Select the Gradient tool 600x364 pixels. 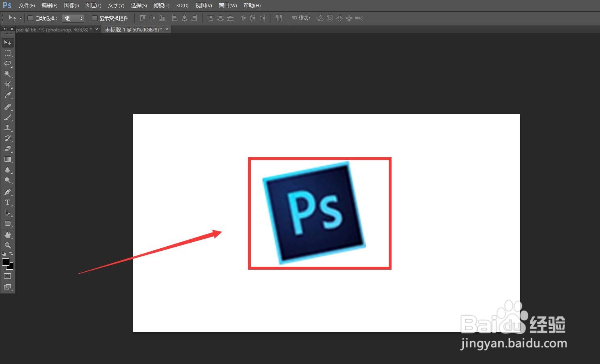8,159
